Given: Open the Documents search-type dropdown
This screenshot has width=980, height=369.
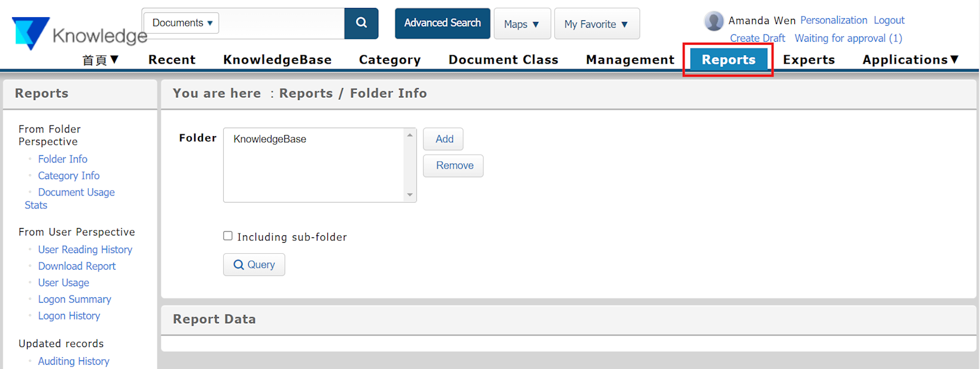Looking at the screenshot, I should [181, 23].
